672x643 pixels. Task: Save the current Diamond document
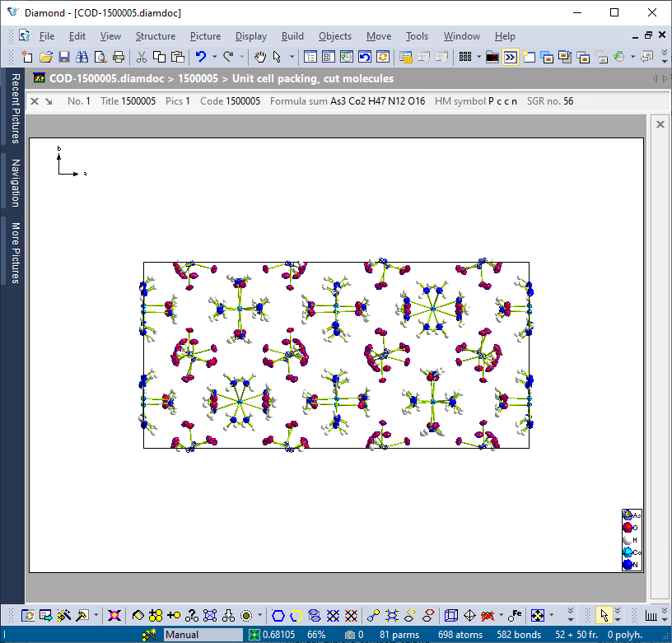click(64, 56)
